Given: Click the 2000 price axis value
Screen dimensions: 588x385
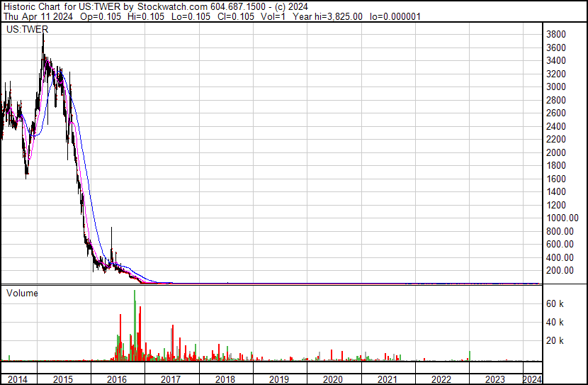Looking at the screenshot, I should pos(555,152).
